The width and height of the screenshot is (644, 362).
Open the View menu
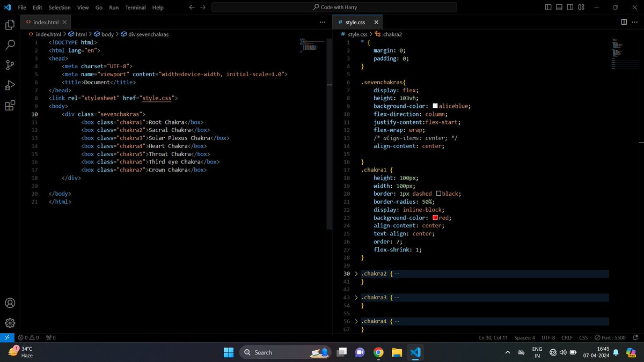point(83,8)
